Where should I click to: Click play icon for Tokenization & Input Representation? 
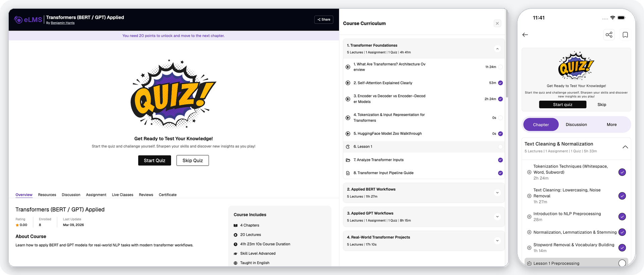[348, 118]
